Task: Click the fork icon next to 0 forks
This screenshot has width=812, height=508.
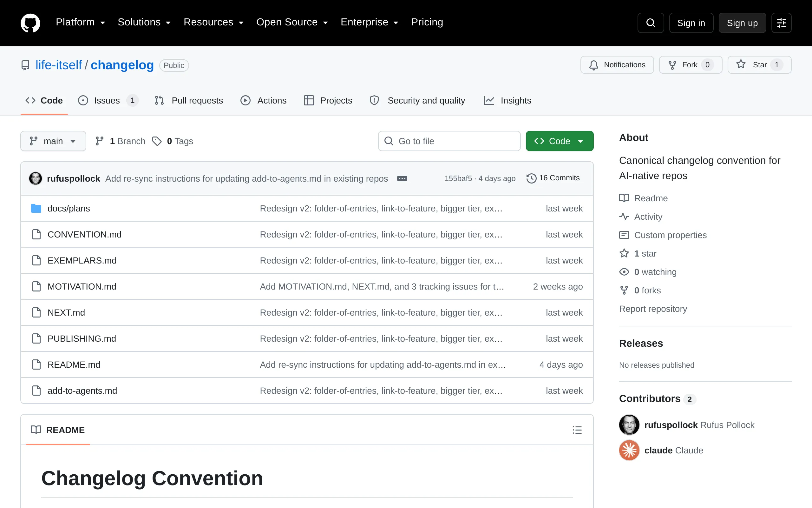Action: (x=624, y=290)
